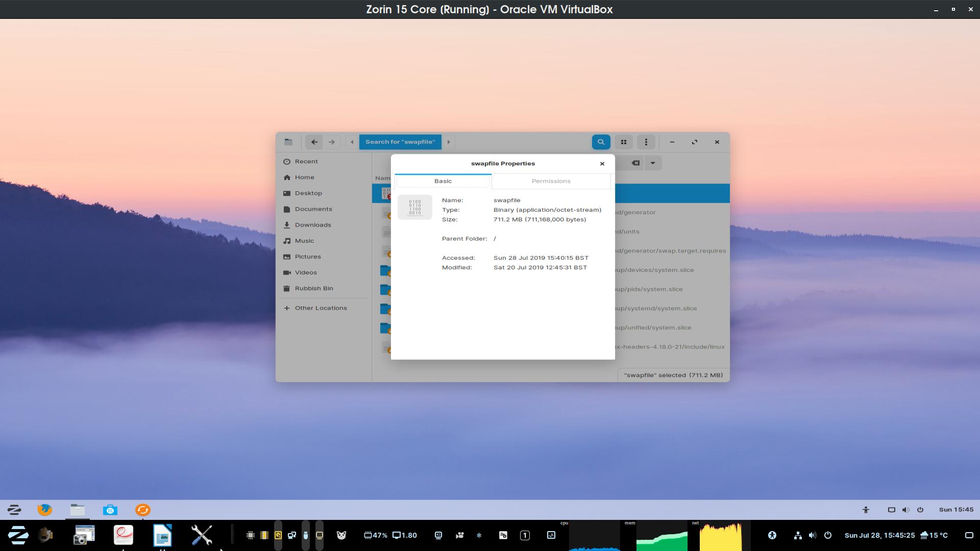Click the files drawer icon in header bar
Viewport: 980px width, 551px height.
288,142
